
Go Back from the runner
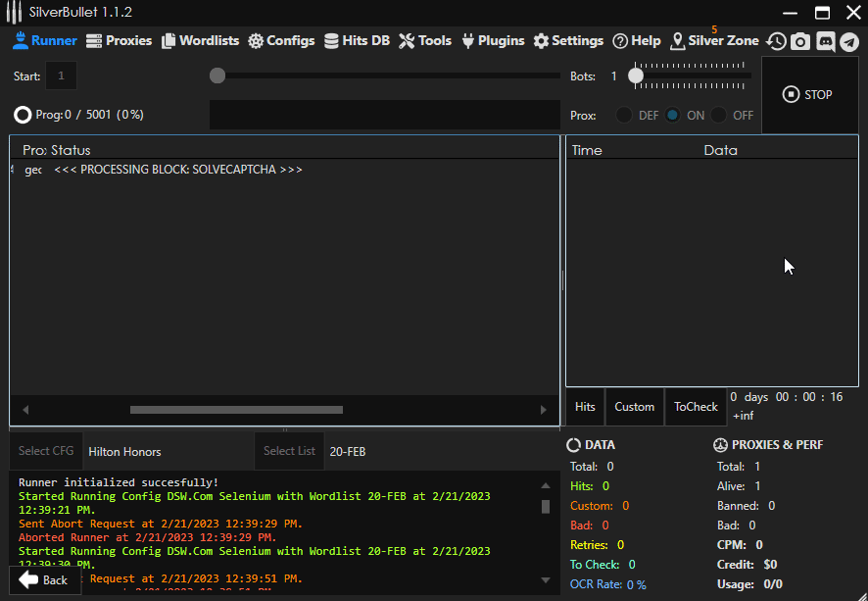pos(44,580)
